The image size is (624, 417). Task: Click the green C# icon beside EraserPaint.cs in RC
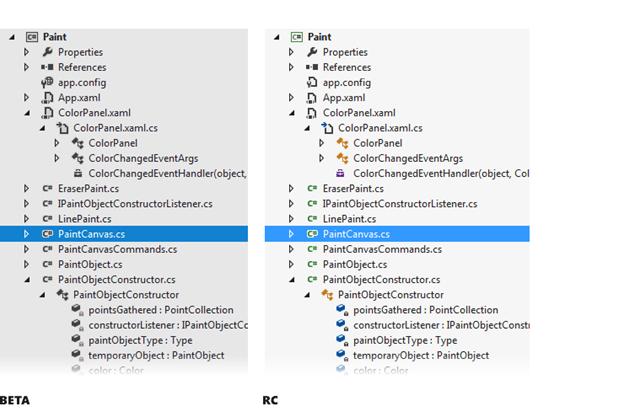point(312,189)
